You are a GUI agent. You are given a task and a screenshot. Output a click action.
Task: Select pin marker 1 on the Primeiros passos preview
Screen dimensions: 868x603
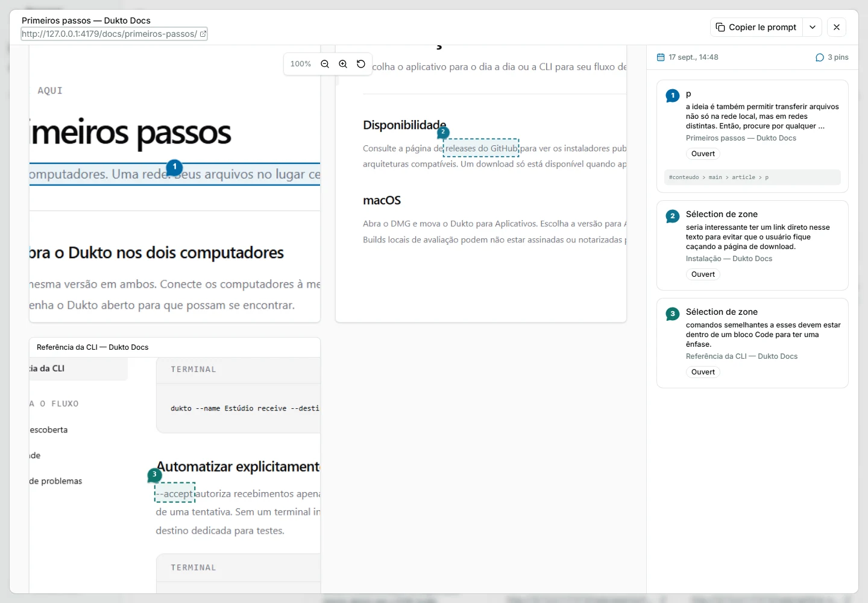click(174, 167)
